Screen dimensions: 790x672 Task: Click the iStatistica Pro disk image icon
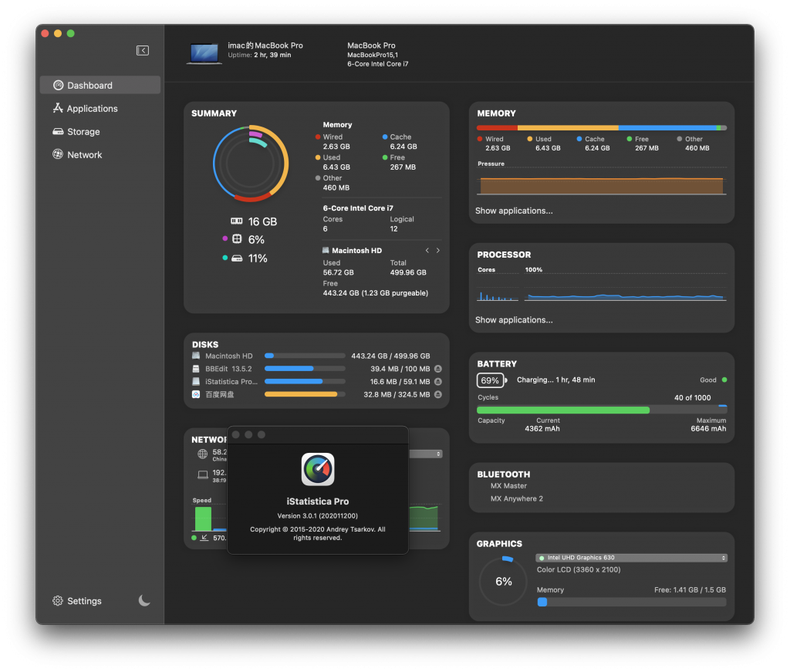click(196, 381)
